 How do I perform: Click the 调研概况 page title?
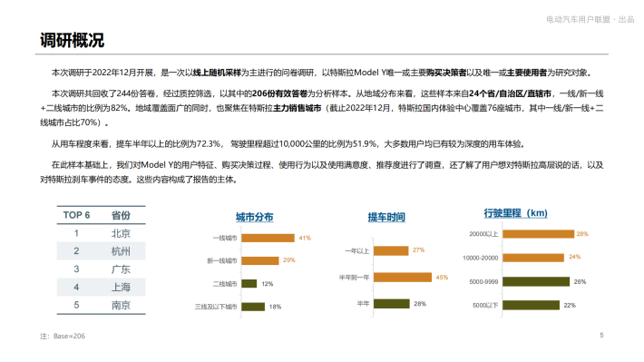[72, 40]
